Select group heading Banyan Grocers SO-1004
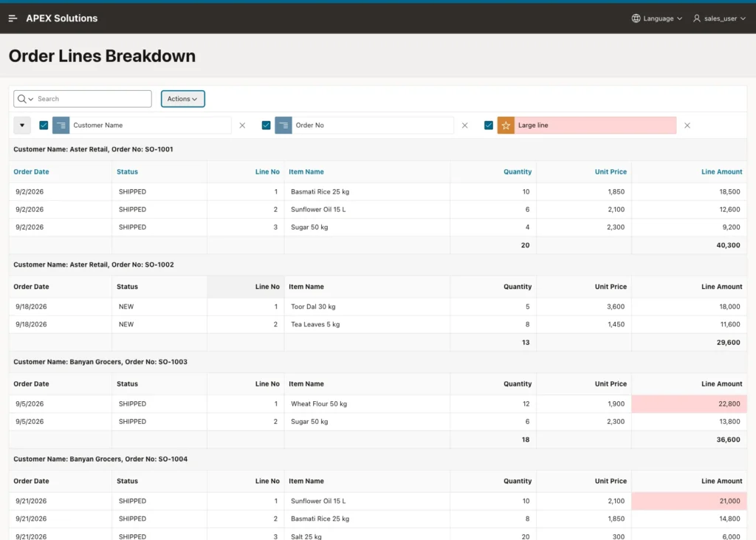Screen dimensions: 756x540 coord(100,459)
